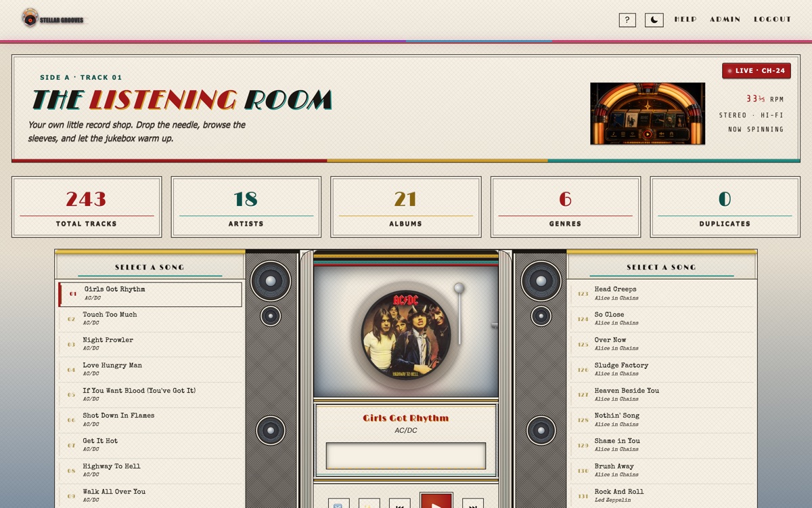Select track 09 Walk All Over You
Image resolution: width=812 pixels, height=508 pixels.
click(150, 496)
